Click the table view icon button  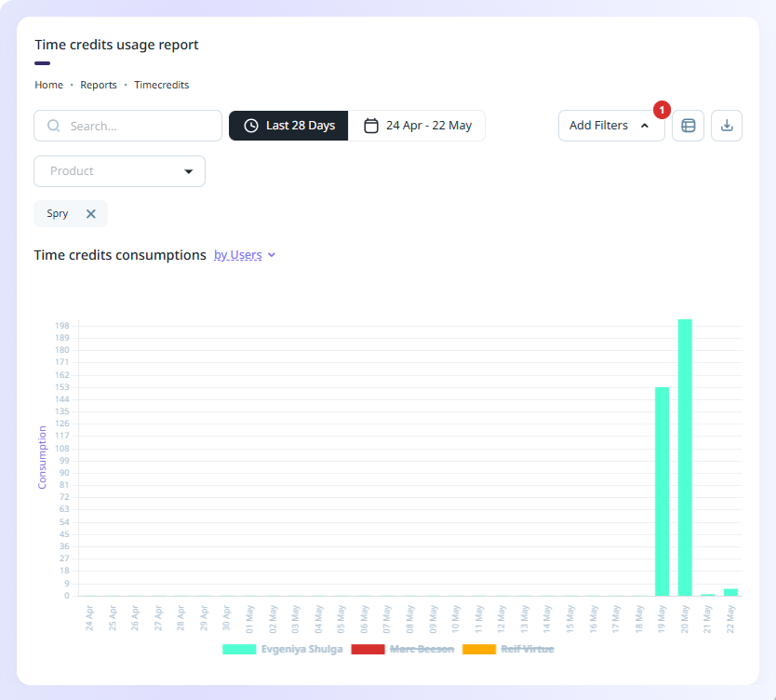[688, 126]
